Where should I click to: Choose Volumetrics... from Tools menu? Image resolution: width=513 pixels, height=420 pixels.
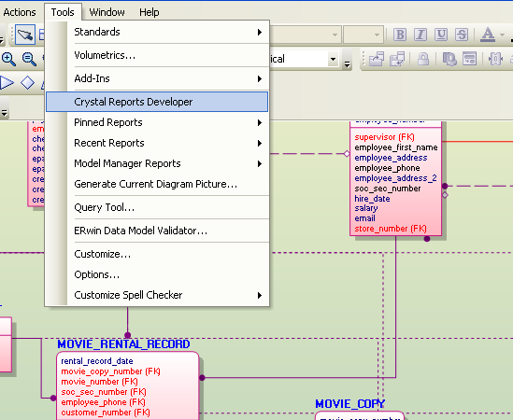click(x=157, y=55)
